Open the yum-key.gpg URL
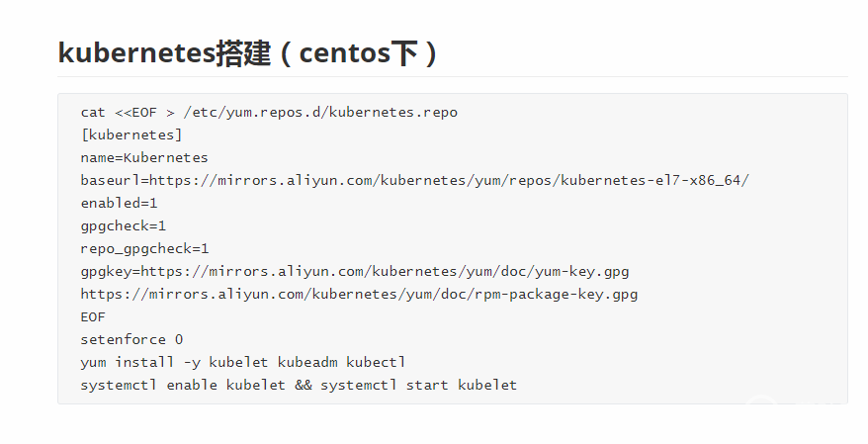This screenshot has height=444, width=868. pyautogui.click(x=385, y=271)
